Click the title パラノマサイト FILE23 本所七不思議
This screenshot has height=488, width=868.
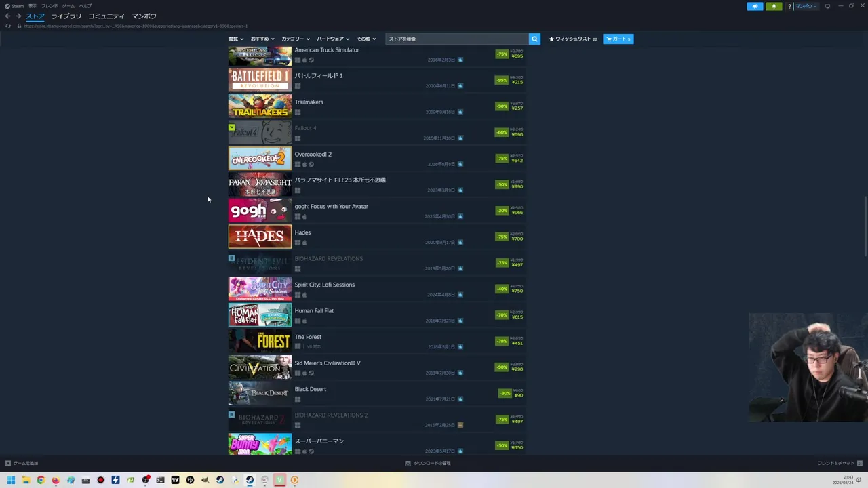pyautogui.click(x=340, y=180)
